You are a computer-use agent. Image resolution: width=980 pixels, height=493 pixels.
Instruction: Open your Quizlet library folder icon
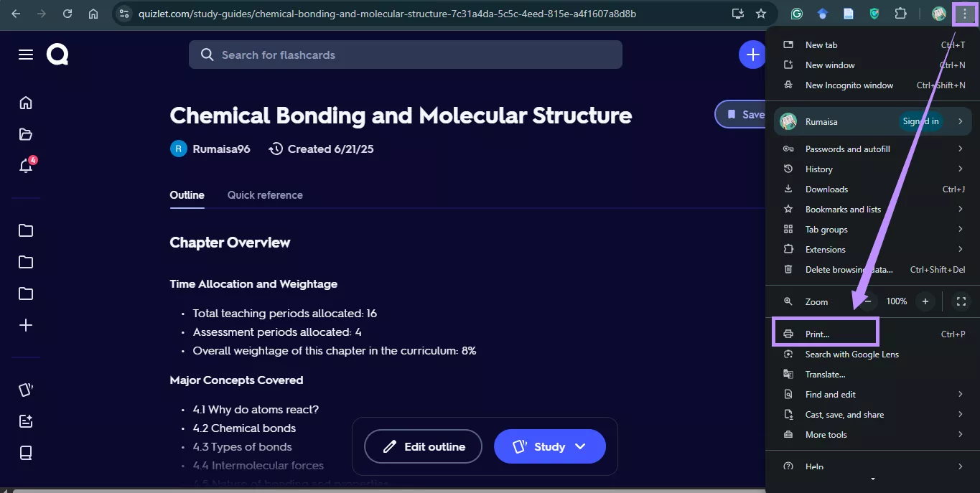[x=25, y=134]
